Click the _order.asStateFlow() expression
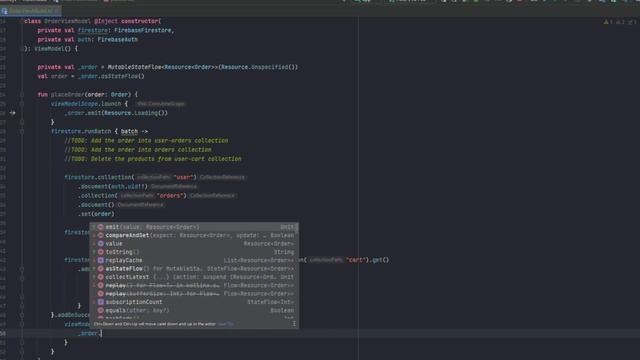The width and height of the screenshot is (640, 360). pyautogui.click(x=111, y=76)
